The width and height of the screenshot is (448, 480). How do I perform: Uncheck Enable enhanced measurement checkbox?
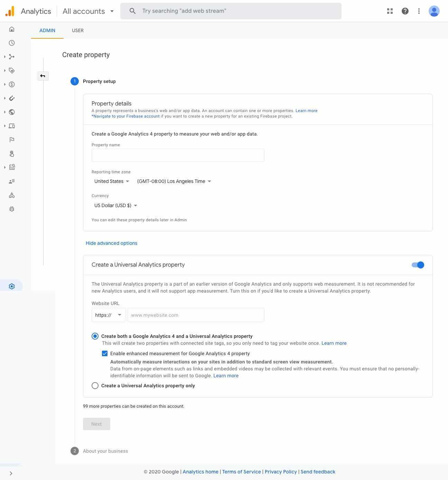105,353
